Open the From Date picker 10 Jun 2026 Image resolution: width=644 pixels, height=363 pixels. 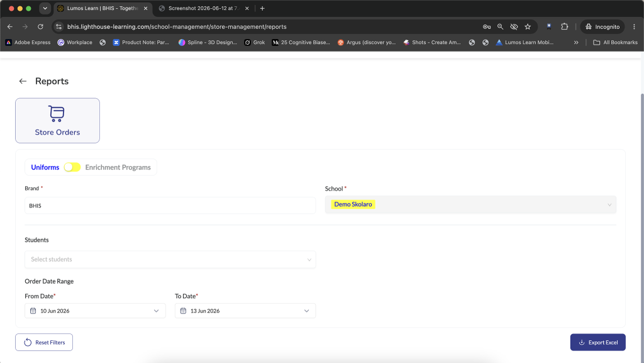pos(96,311)
